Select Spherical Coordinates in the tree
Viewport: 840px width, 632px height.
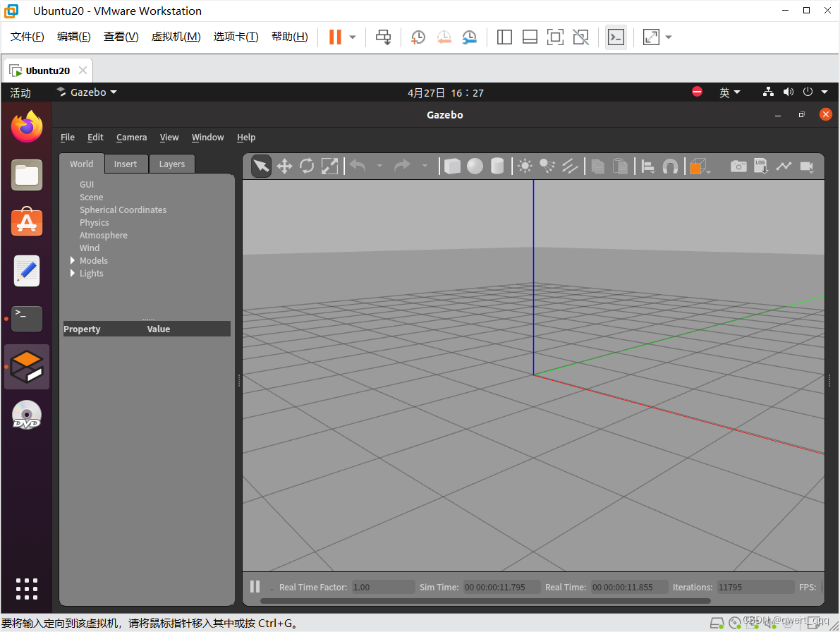pyautogui.click(x=123, y=210)
